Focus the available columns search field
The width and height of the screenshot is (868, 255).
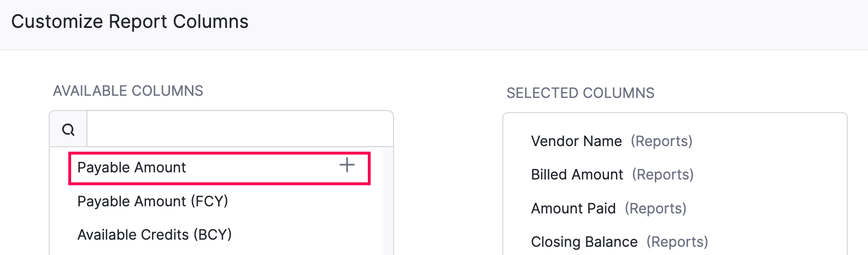(x=239, y=130)
